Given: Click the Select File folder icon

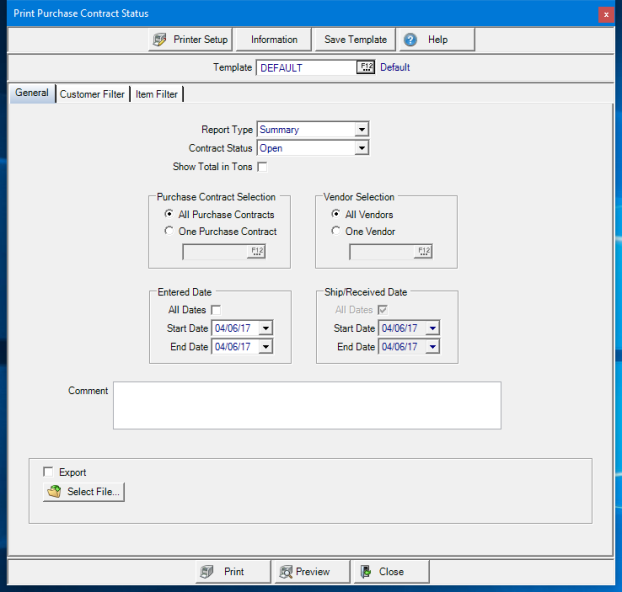Looking at the screenshot, I should click(x=54, y=492).
